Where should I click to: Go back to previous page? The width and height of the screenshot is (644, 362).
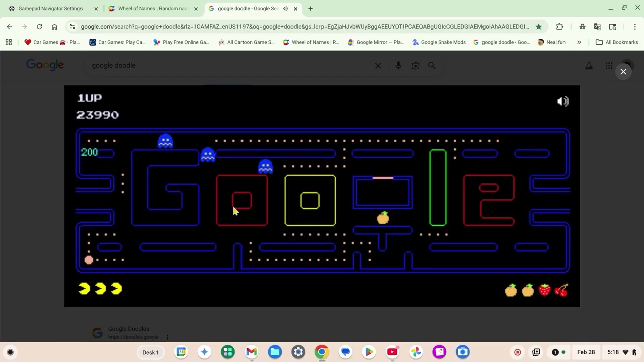click(x=9, y=26)
